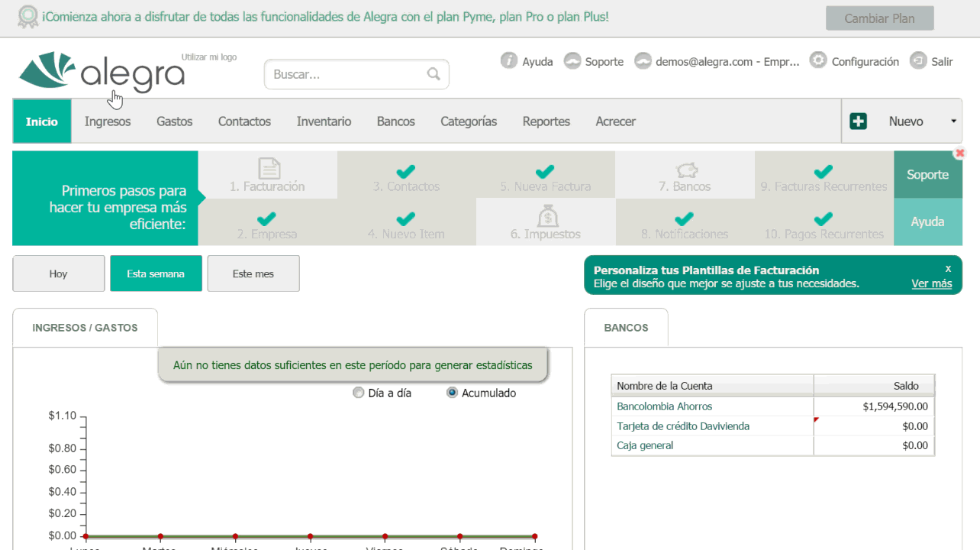Open the Contactos menu
This screenshot has width=980, height=550.
tap(244, 121)
